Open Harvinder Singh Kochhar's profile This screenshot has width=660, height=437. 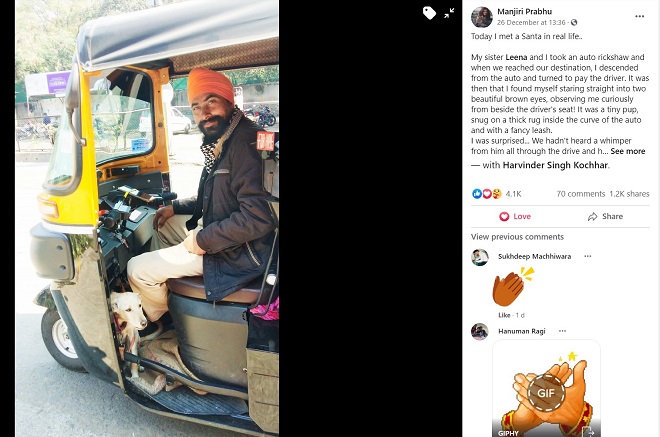click(555, 165)
